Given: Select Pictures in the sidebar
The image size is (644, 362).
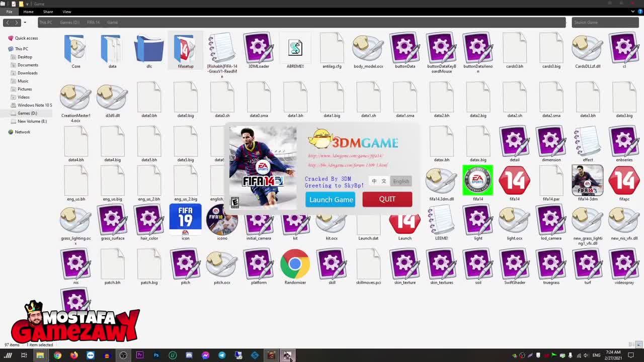Looking at the screenshot, I should [25, 89].
